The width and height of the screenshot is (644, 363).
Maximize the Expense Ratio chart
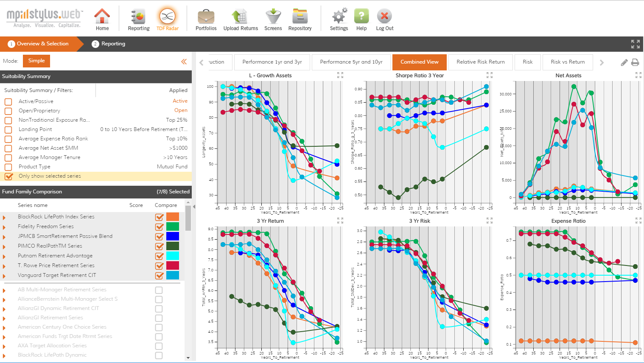click(x=638, y=221)
